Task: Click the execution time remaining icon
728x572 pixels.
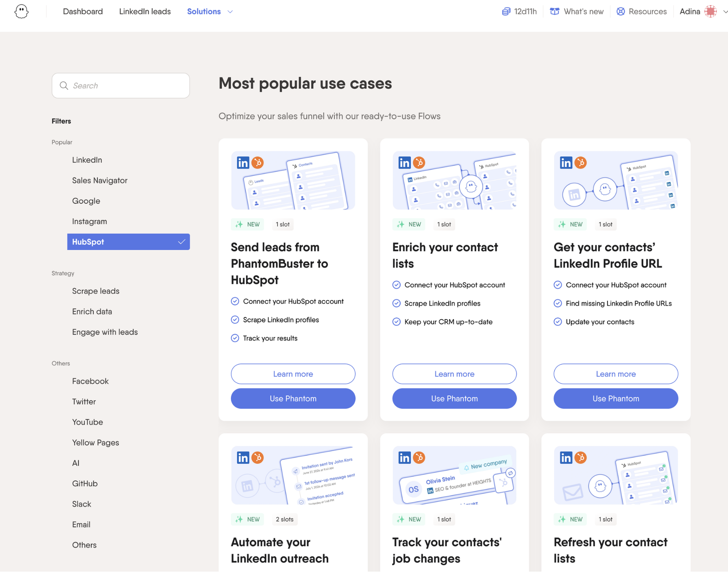Action: (506, 12)
